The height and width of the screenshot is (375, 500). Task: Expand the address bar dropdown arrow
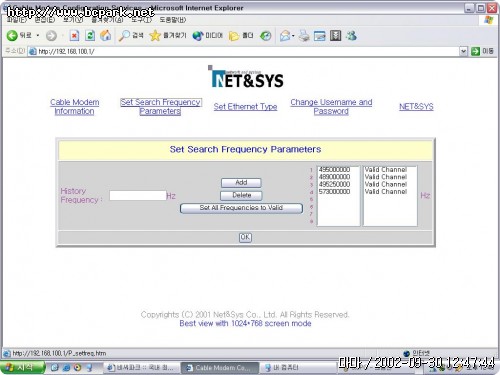(463, 51)
